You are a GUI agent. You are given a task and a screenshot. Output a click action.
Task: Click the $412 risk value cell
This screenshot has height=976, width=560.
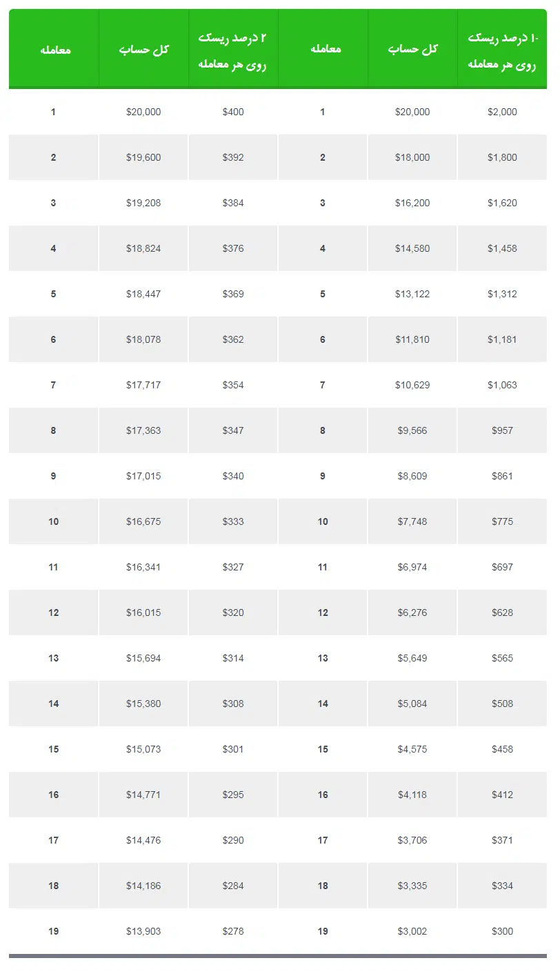tap(502, 795)
